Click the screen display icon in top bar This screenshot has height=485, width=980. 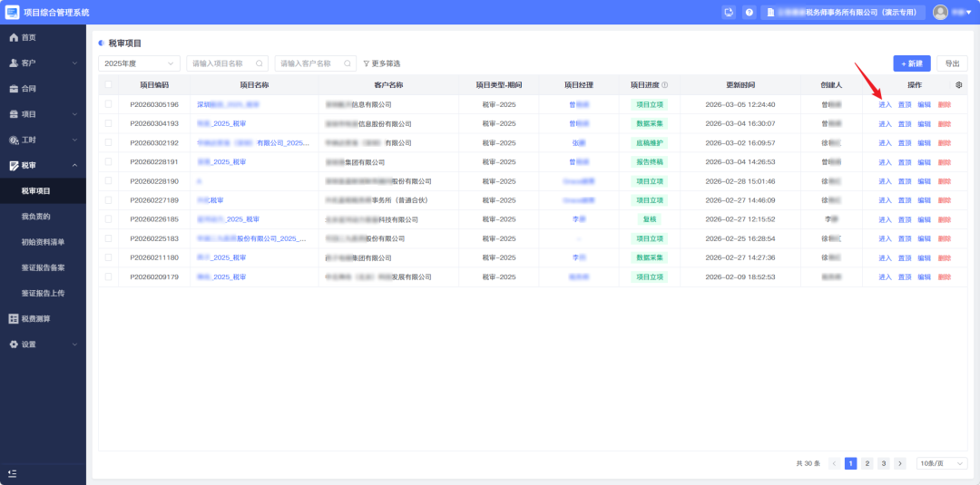tap(728, 13)
